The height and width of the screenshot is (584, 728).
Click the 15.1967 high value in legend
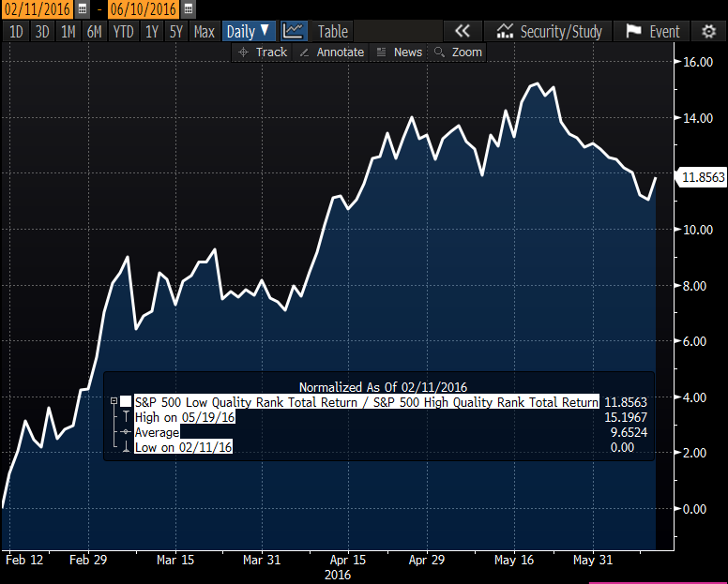(626, 417)
